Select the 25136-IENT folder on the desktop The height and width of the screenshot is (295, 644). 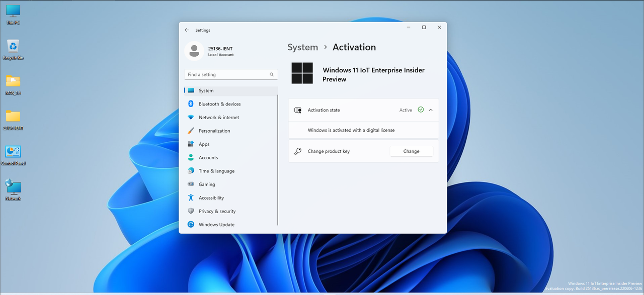coord(13,120)
